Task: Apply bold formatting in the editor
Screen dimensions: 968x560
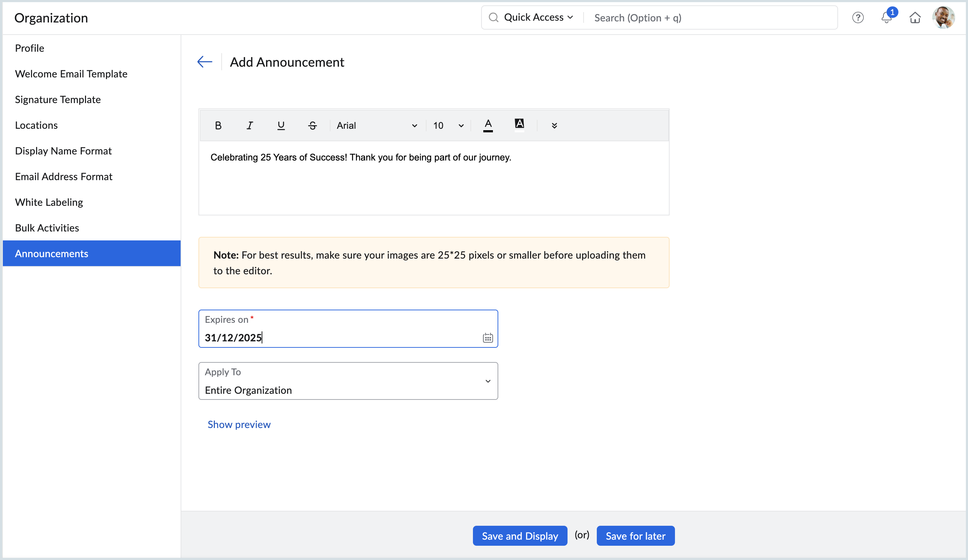Action: pos(218,126)
